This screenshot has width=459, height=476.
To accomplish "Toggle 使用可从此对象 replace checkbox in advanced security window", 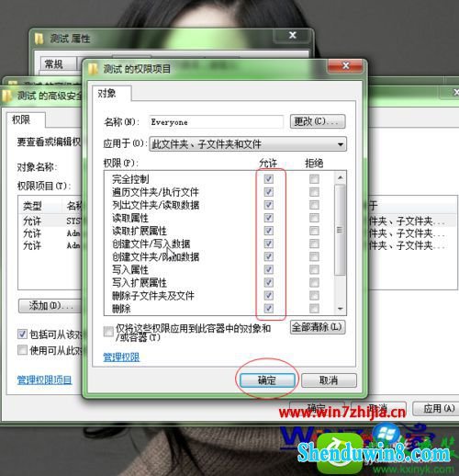I will (x=22, y=350).
